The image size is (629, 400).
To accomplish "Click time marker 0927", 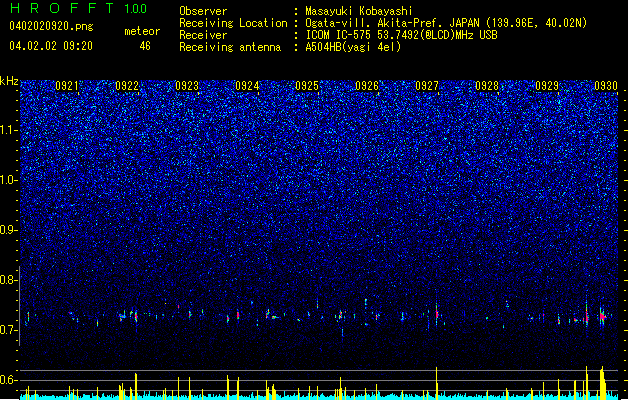I will coord(427,86).
